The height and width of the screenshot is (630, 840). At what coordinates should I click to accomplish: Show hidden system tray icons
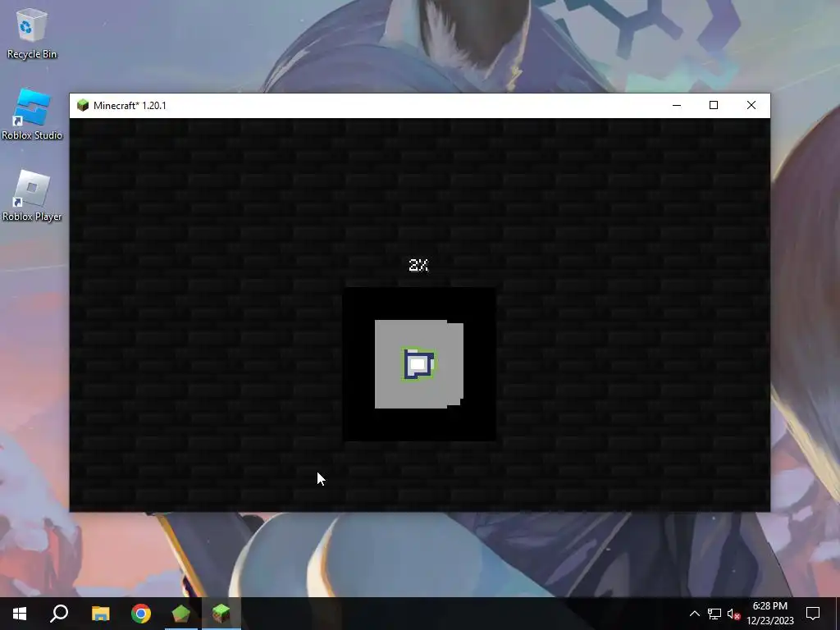(694, 614)
